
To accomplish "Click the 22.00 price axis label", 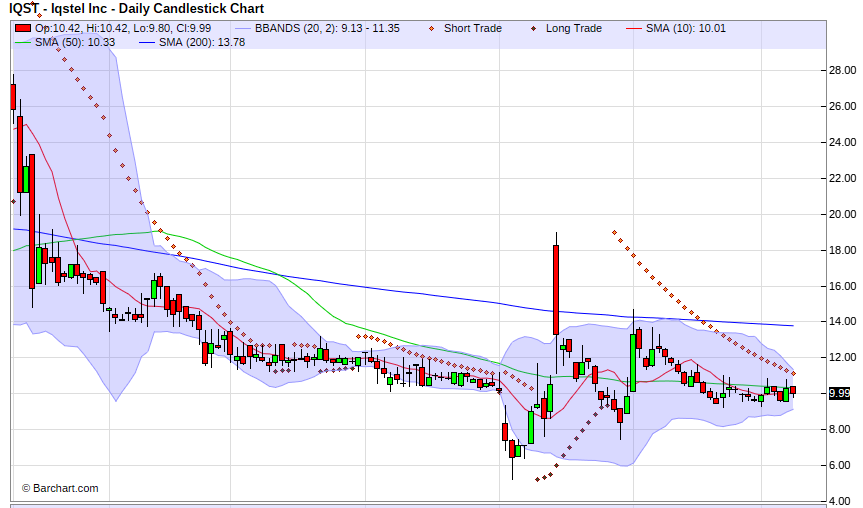I will (843, 178).
